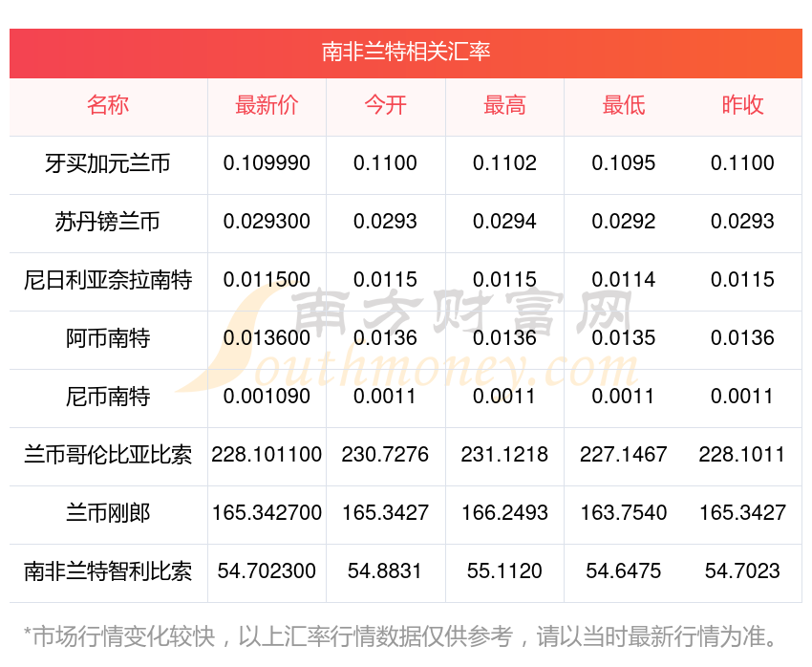The width and height of the screenshot is (812, 667).
Task: Click latest price 228.101100
Action: 267,455
